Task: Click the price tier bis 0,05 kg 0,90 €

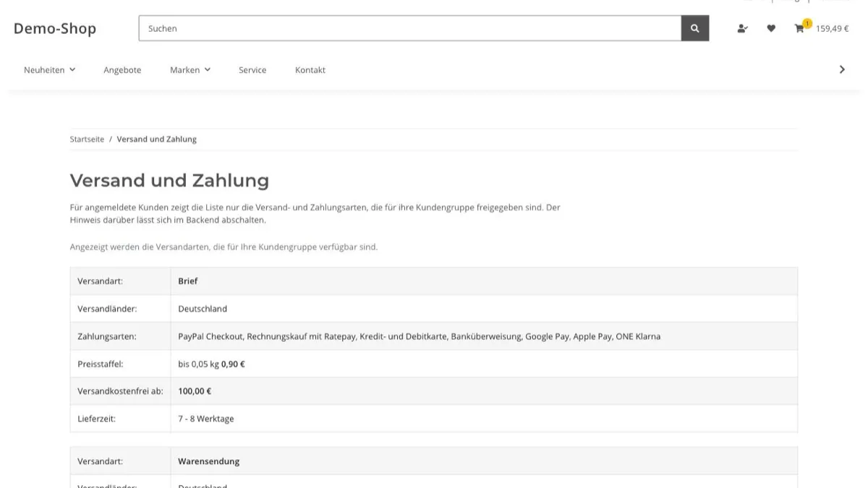Action: 212,364
